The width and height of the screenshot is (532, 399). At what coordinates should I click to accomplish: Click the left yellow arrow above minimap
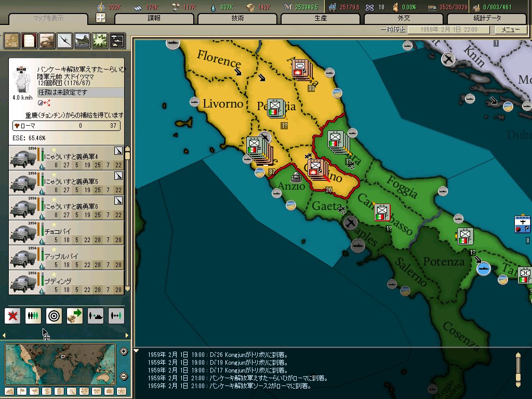click(x=4, y=335)
